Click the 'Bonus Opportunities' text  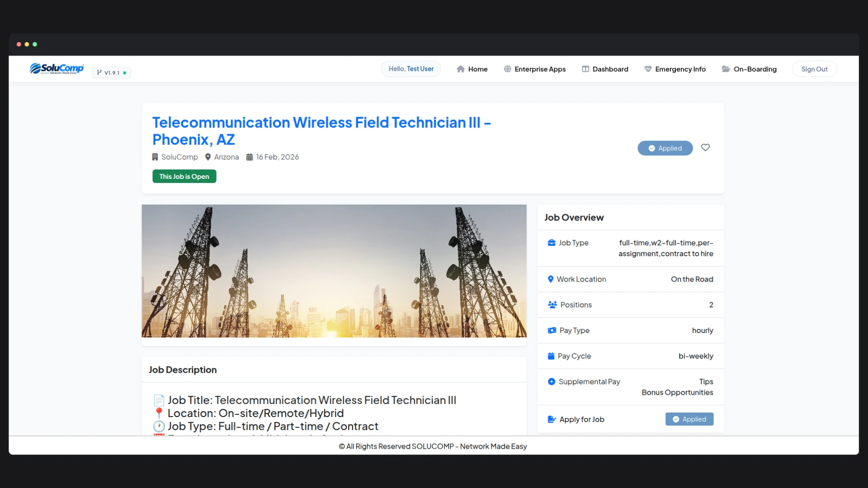(x=677, y=393)
